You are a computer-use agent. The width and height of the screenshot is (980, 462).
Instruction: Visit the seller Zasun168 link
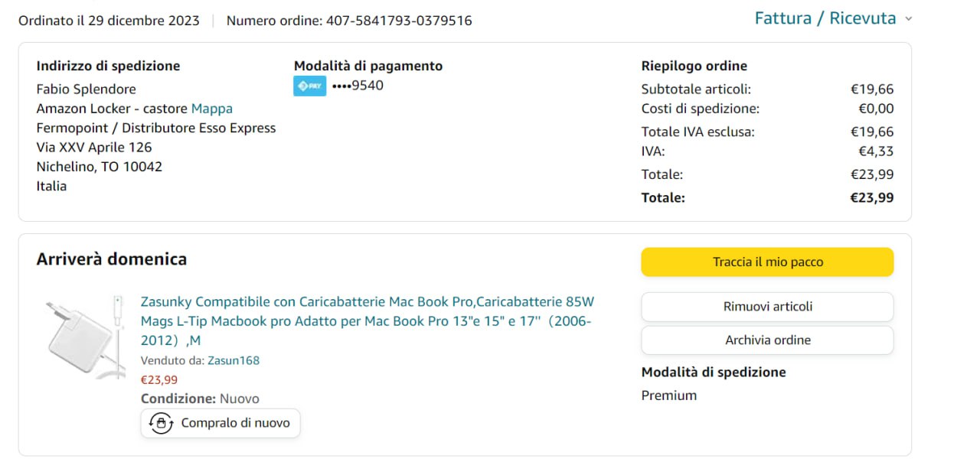click(x=234, y=360)
